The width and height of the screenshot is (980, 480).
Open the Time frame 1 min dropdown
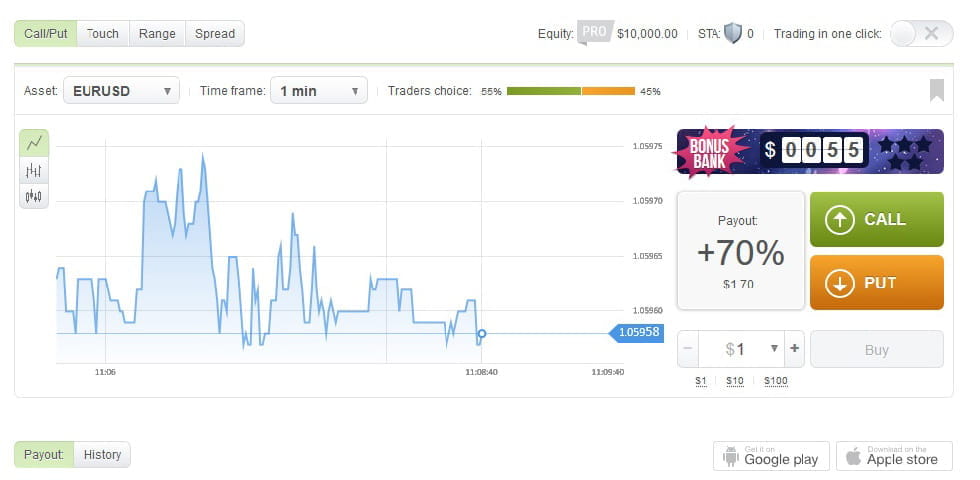(x=319, y=91)
